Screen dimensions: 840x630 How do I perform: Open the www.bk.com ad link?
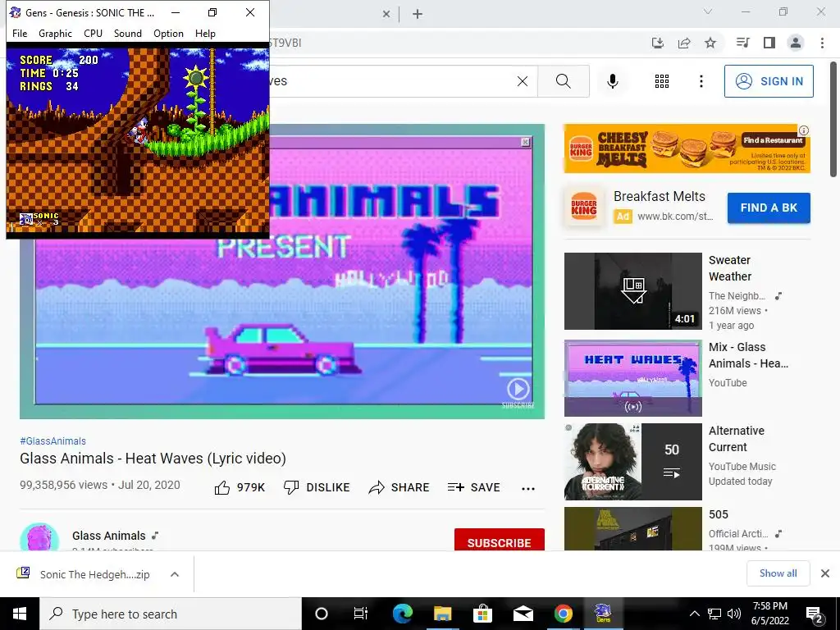coord(675,217)
